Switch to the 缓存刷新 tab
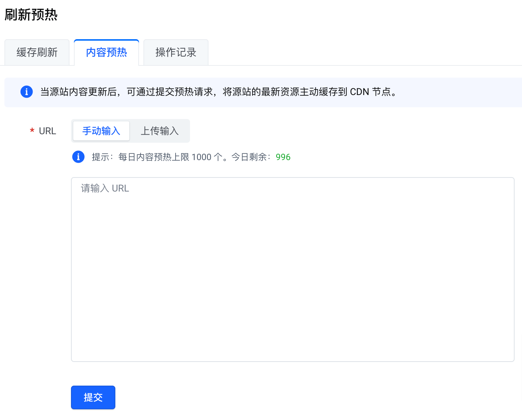 [x=37, y=52]
